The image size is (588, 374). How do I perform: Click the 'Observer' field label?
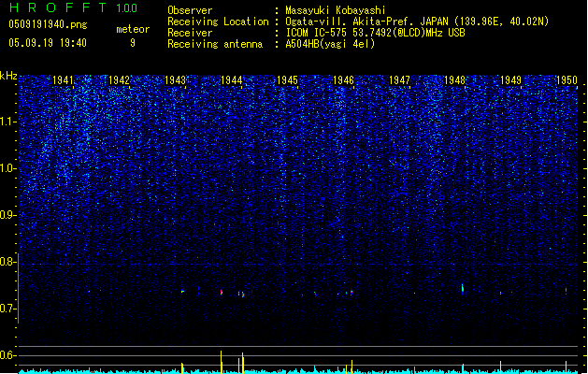190,10
